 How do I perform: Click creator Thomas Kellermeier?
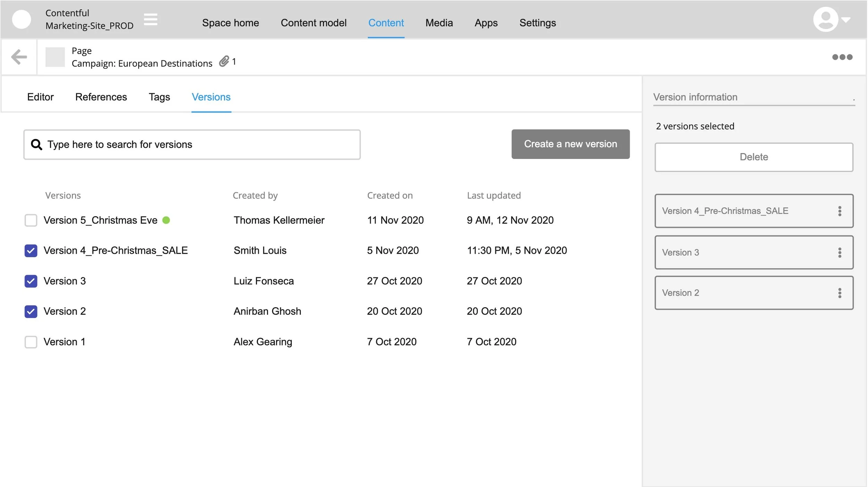click(279, 220)
